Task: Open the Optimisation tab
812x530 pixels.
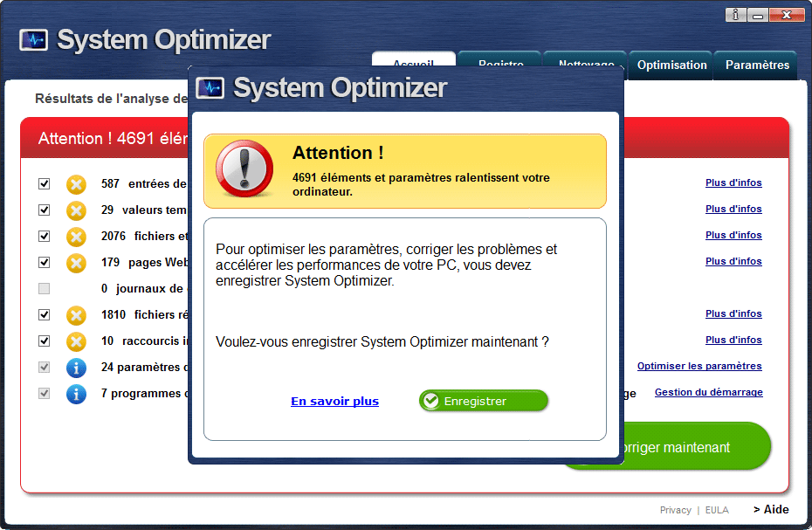Action: pyautogui.click(x=671, y=65)
